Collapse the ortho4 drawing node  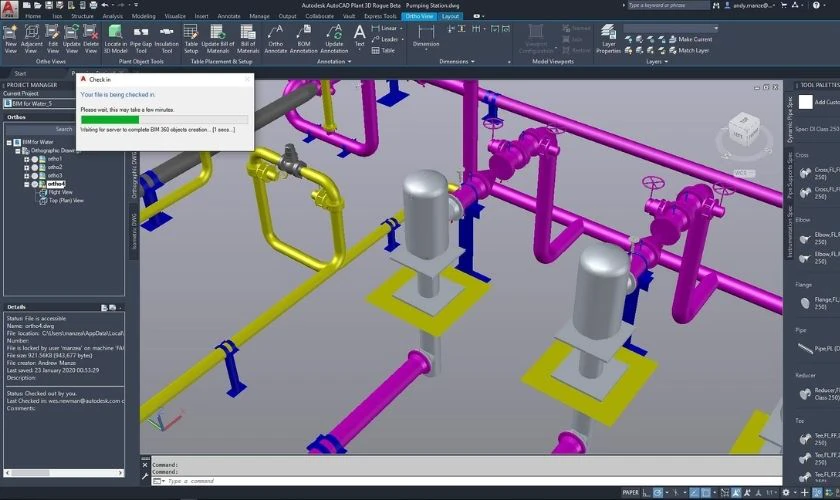click(x=26, y=184)
